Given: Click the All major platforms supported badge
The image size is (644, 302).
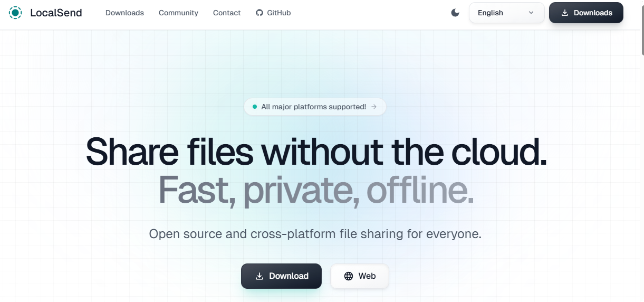Looking at the screenshot, I should (315, 107).
